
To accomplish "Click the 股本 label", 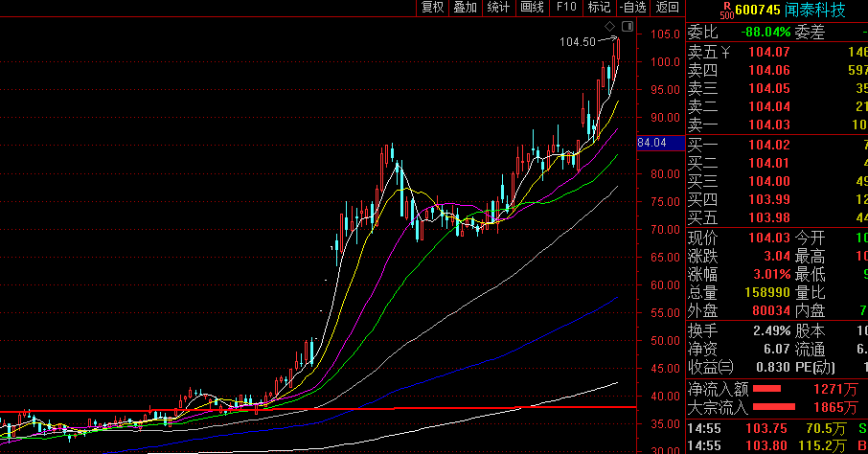I will tap(810, 331).
